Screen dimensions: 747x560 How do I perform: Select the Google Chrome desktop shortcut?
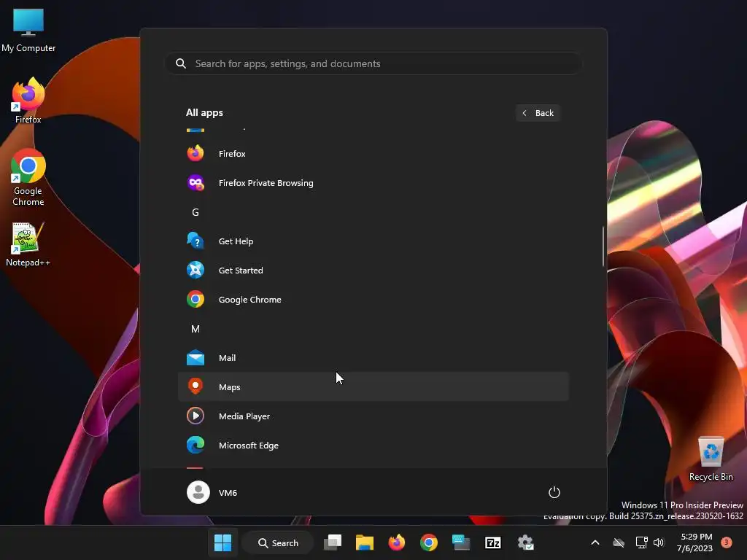pyautogui.click(x=28, y=178)
